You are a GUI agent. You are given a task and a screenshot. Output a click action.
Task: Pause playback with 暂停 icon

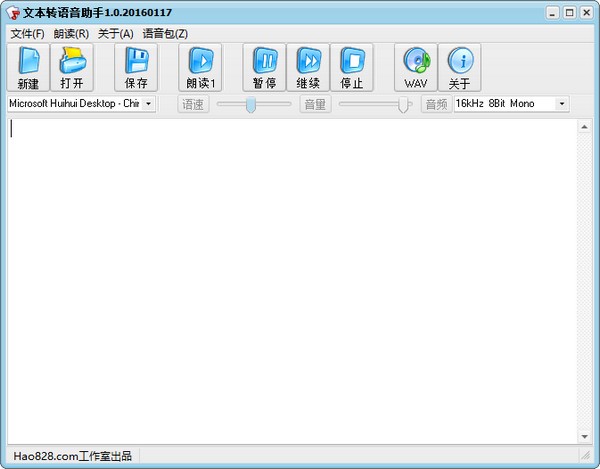(264, 67)
